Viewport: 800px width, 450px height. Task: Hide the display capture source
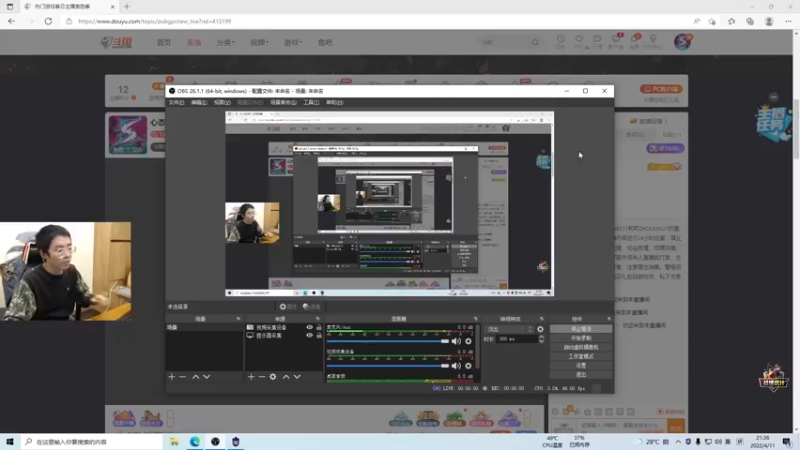(309, 335)
